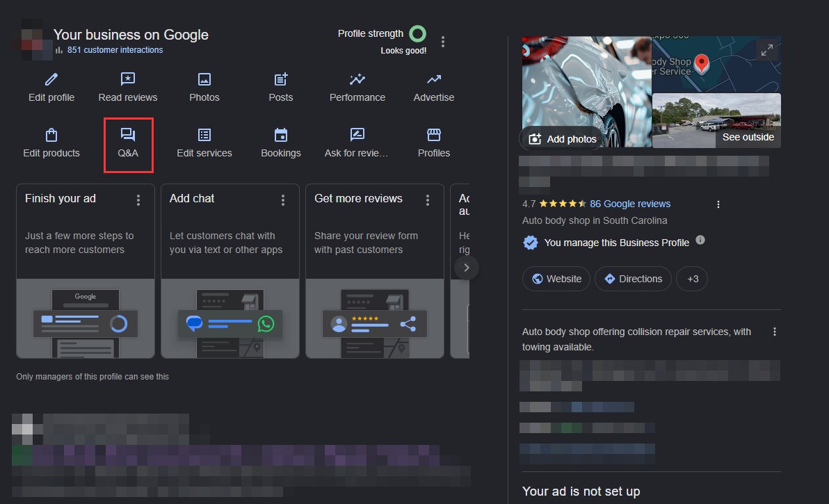Click the Directions button

633,279
